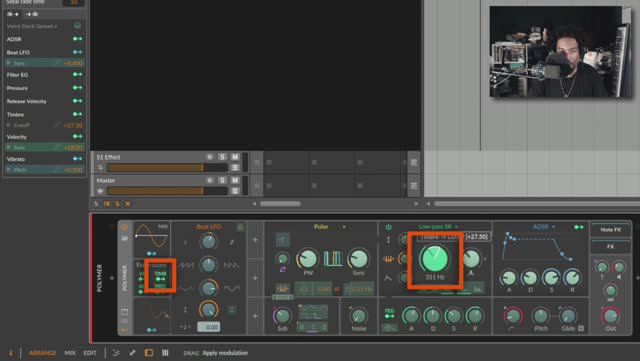Click the Glide knob

[567, 316]
